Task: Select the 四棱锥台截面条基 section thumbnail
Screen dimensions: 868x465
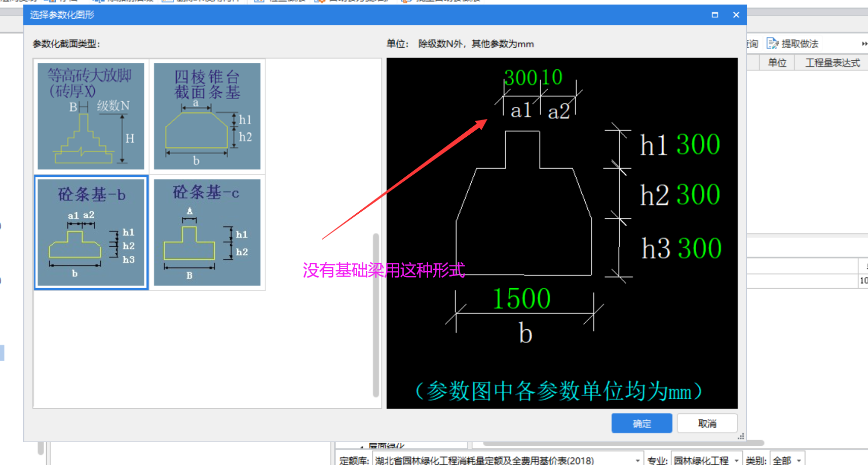Action: click(x=207, y=116)
